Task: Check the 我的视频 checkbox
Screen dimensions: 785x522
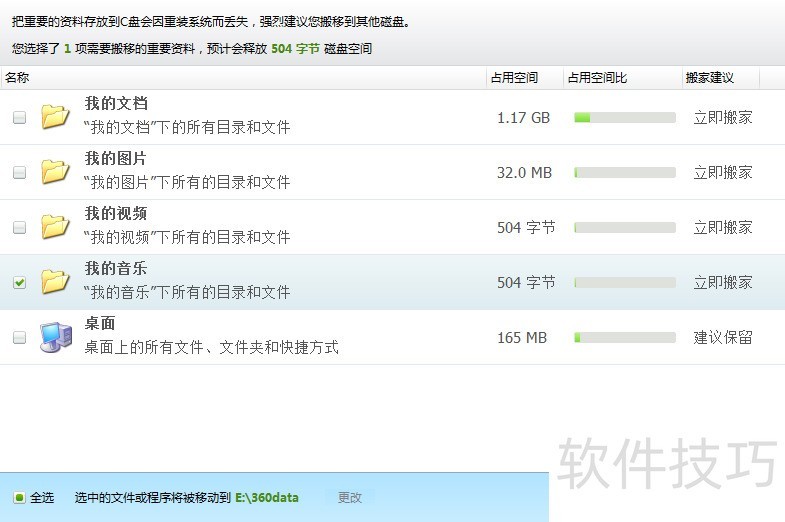Action: [20, 228]
